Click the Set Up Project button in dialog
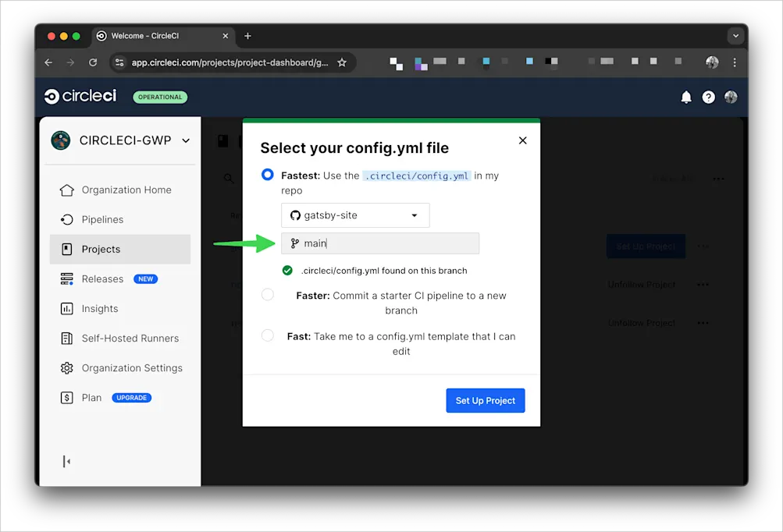The height and width of the screenshot is (532, 783). (486, 400)
